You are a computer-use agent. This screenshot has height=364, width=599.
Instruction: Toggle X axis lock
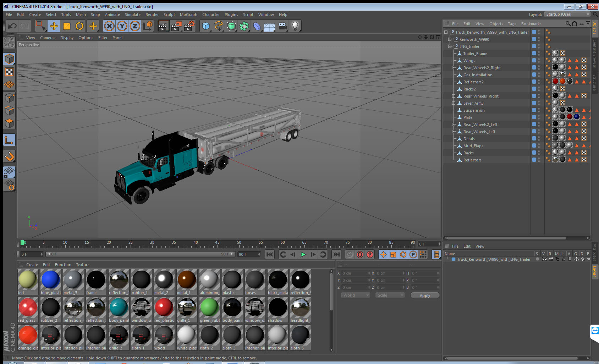(109, 26)
